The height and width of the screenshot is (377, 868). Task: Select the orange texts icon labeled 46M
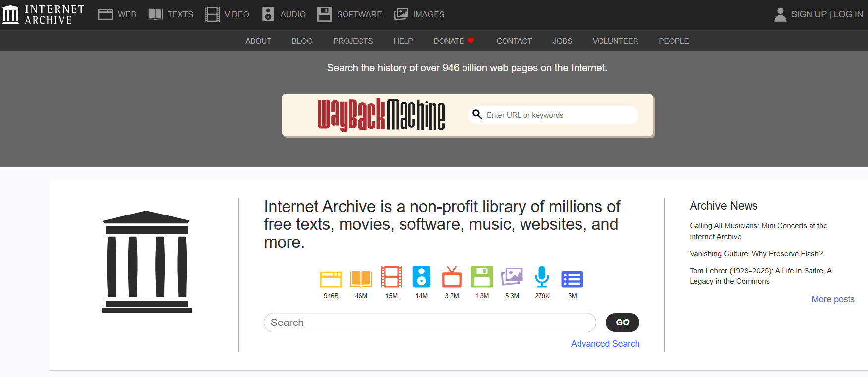pyautogui.click(x=361, y=279)
